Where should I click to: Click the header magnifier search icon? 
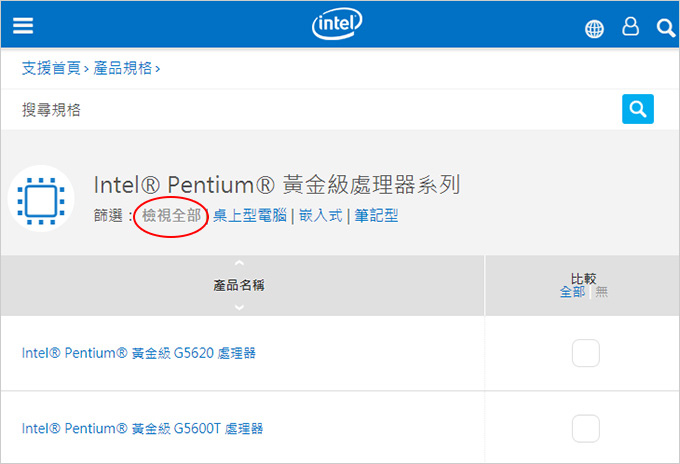point(666,28)
